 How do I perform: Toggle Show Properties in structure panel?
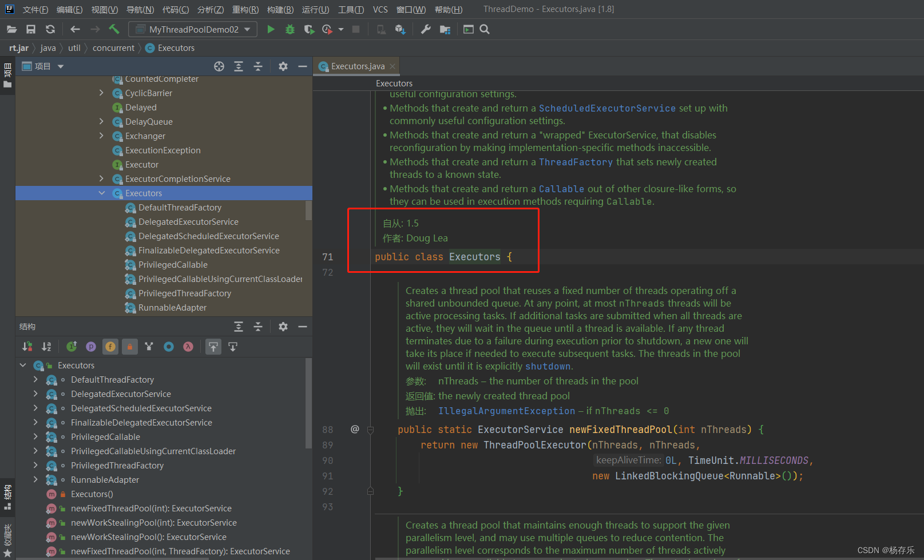(91, 347)
